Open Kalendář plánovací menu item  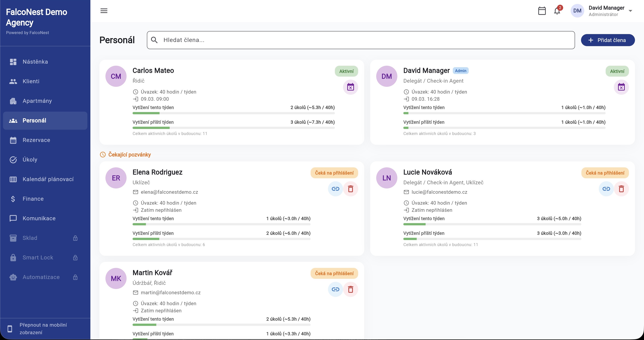pyautogui.click(x=48, y=179)
